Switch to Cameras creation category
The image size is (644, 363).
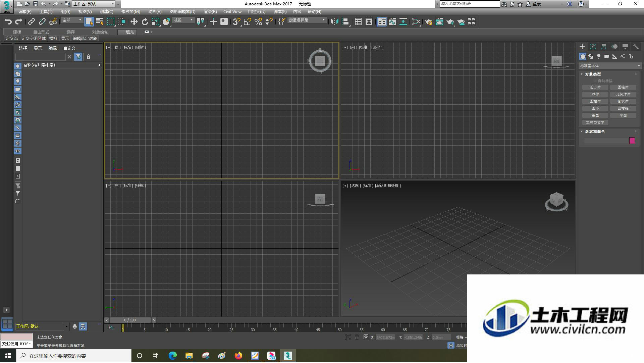(607, 56)
